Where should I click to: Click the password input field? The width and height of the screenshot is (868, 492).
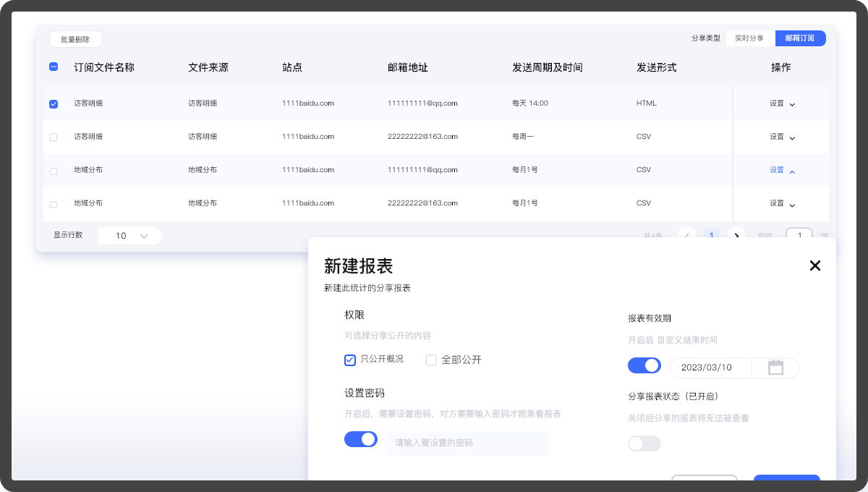pyautogui.click(x=467, y=443)
